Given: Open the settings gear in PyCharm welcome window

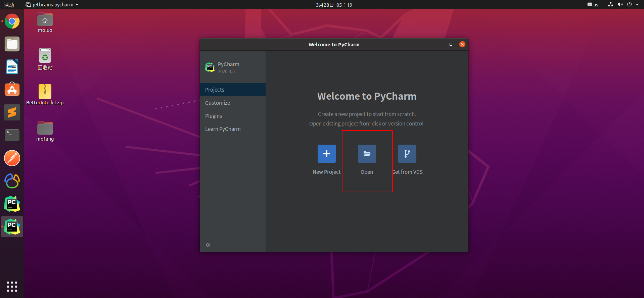Looking at the screenshot, I should click(208, 245).
